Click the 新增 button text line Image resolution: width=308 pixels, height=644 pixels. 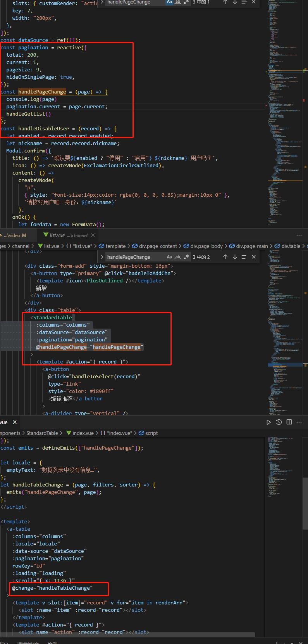(x=41, y=288)
